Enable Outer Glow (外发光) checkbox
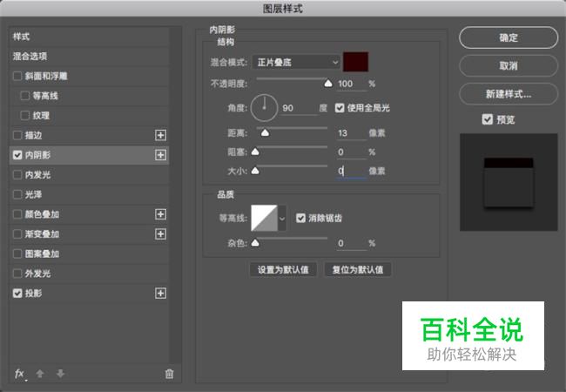566x392 pixels. [x=17, y=274]
